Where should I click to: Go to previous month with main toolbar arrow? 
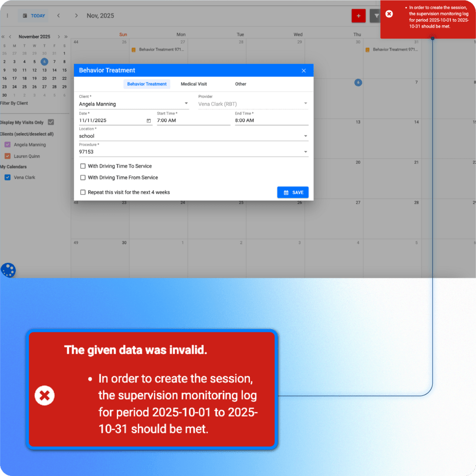(x=59, y=16)
